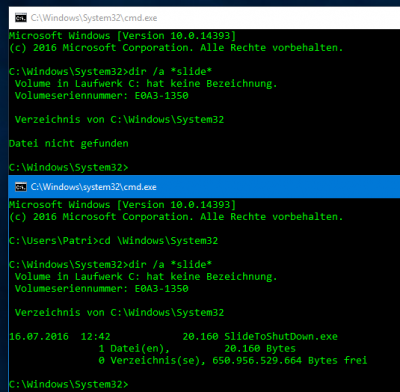
Task: Click the '650.956.529.664 Bytes frei' text
Action: pos(290,360)
